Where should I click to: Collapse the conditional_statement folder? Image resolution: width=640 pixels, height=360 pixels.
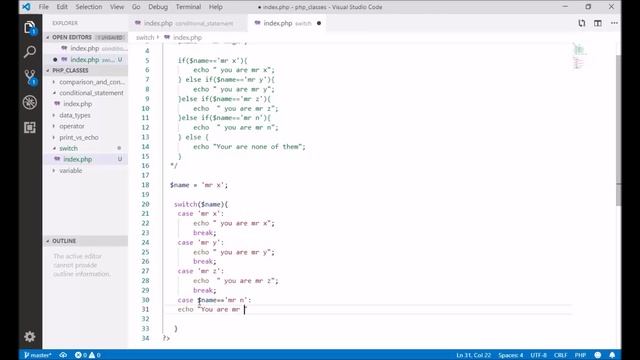pos(85,93)
